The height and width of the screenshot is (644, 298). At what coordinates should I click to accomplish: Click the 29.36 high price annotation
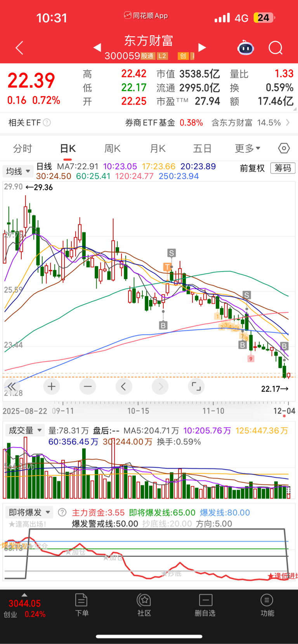pyautogui.click(x=39, y=187)
